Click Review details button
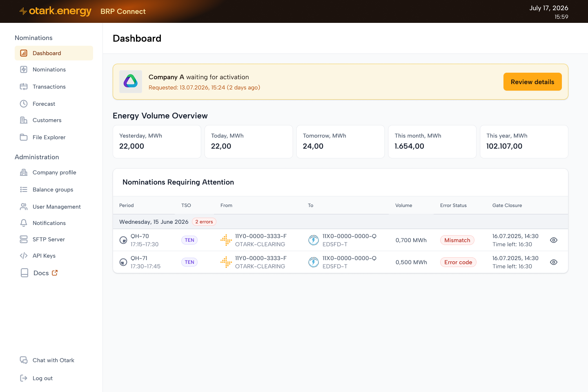The width and height of the screenshot is (588, 392). pyautogui.click(x=532, y=82)
